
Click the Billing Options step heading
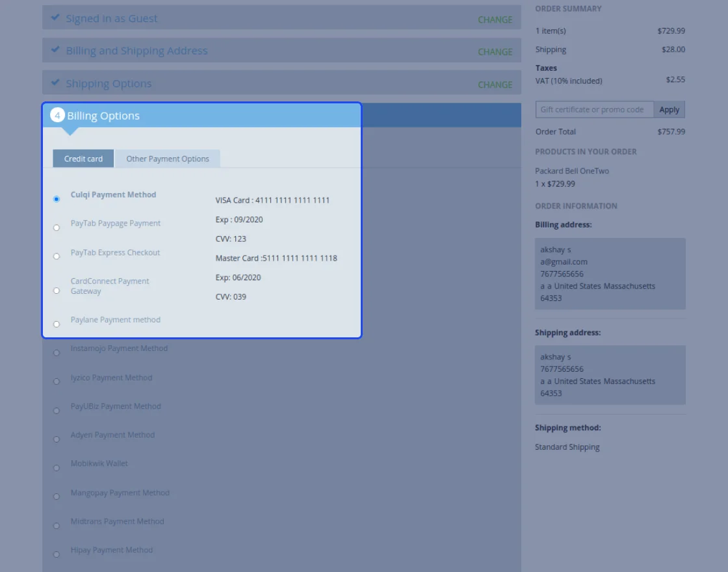point(103,116)
